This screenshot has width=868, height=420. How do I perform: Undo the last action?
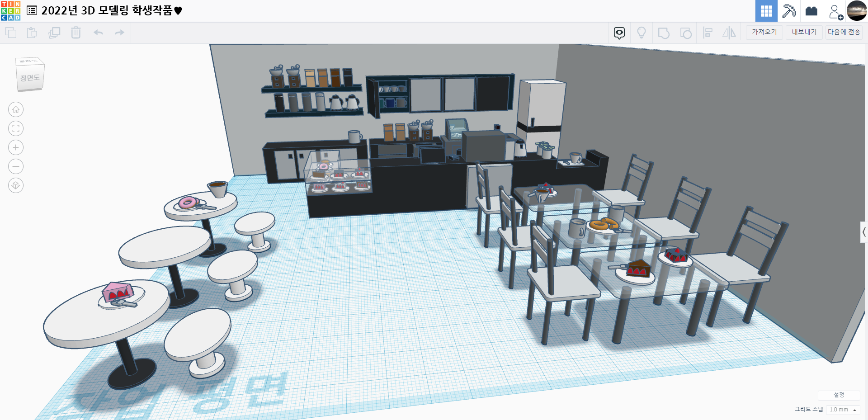[x=99, y=33]
